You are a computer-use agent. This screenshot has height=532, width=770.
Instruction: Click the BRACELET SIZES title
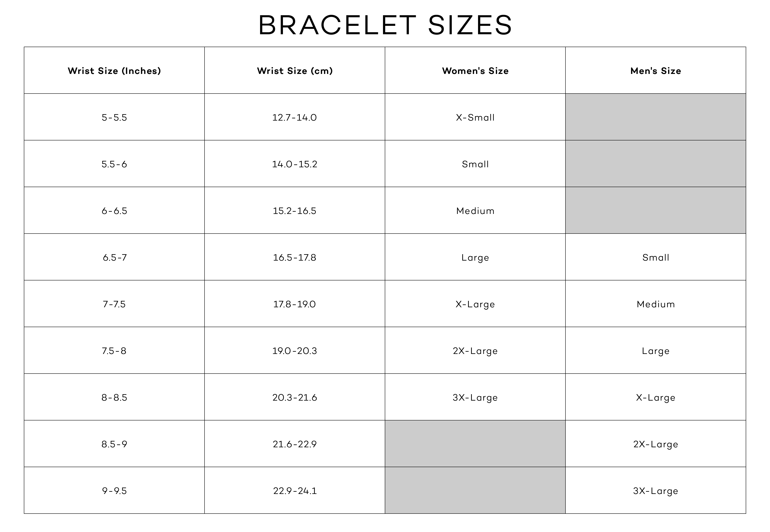(x=385, y=25)
